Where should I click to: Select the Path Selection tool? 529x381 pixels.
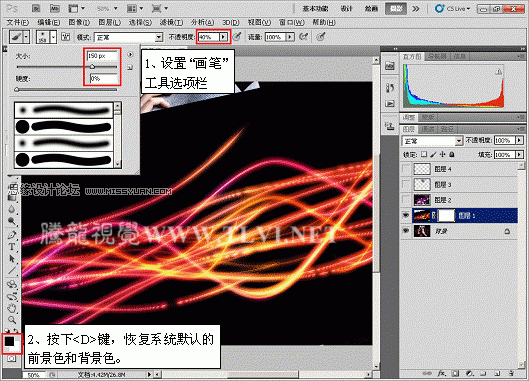(12, 259)
